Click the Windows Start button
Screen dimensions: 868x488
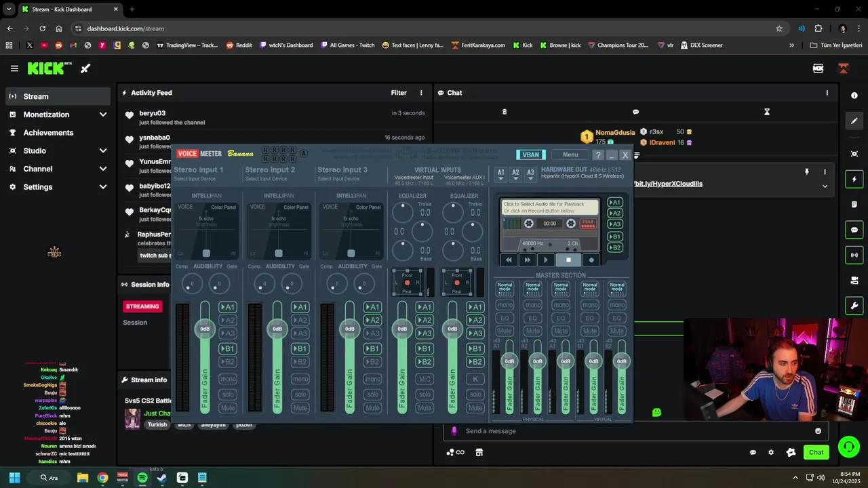(x=14, y=478)
